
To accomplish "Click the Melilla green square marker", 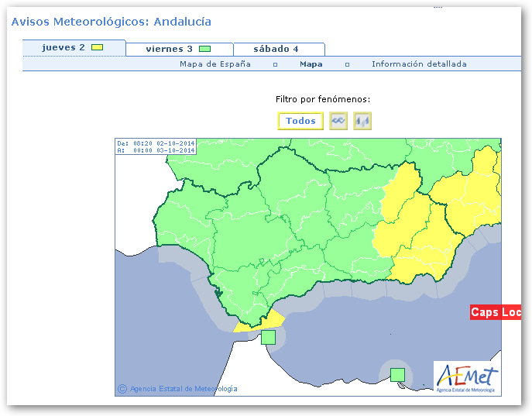I will pos(397,375).
